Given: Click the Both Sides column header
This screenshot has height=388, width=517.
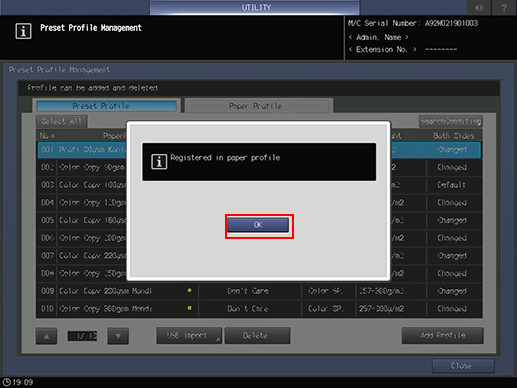Looking at the screenshot, I should [x=453, y=136].
